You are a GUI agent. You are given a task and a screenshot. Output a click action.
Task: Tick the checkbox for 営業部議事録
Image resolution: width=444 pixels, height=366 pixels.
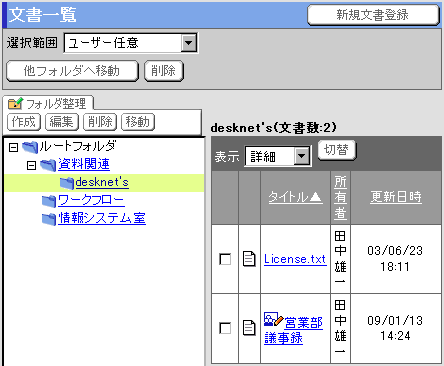pos(225,328)
